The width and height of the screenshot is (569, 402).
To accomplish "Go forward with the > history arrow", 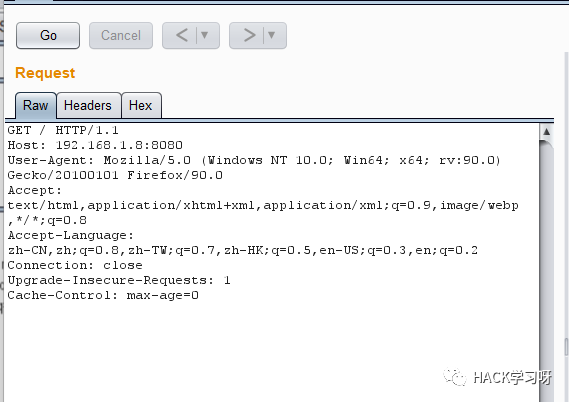I will [x=249, y=36].
